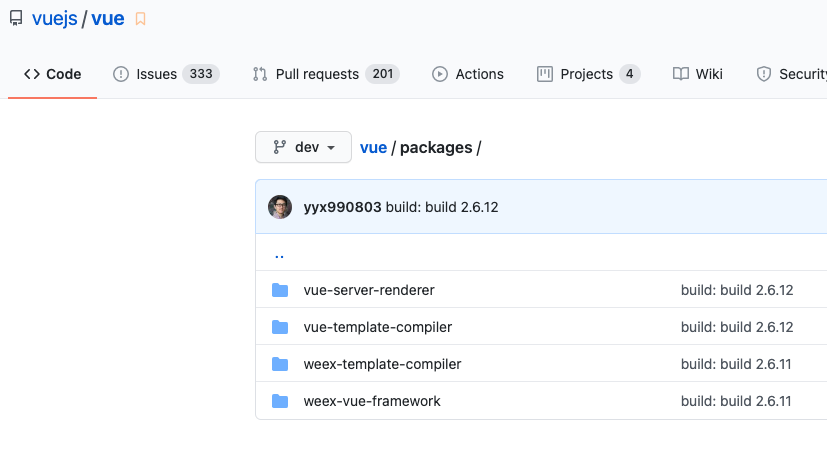Select the Projects tab
827x449 pixels.
(x=588, y=74)
